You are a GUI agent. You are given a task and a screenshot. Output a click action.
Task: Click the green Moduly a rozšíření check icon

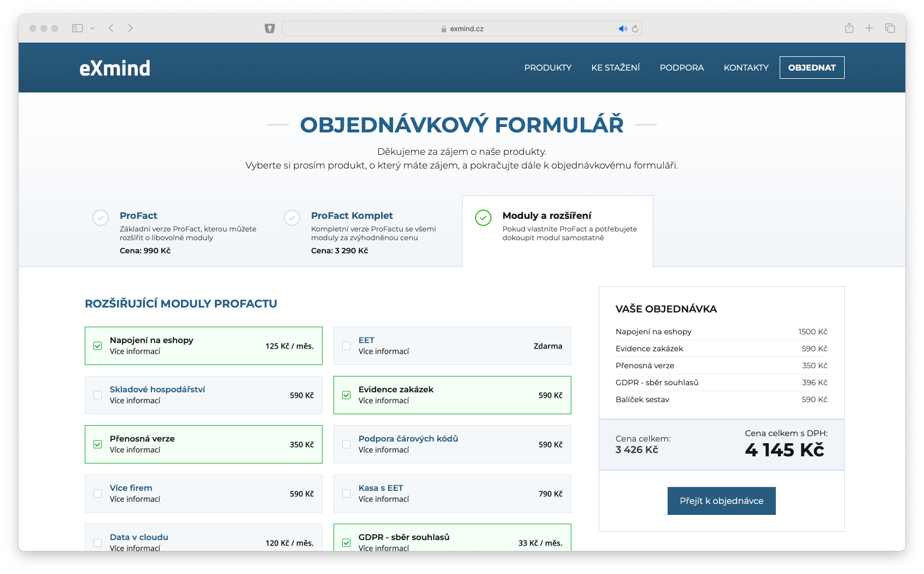coord(483,218)
